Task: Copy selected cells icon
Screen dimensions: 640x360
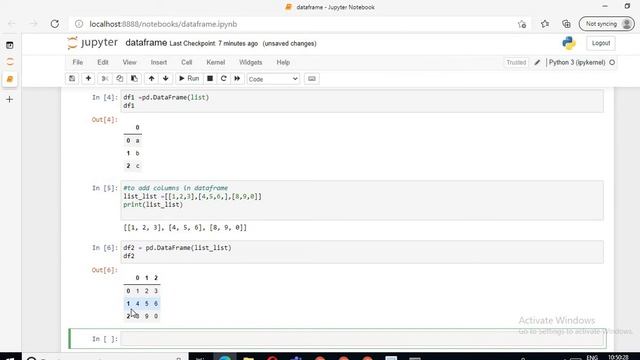Action: 120,78
